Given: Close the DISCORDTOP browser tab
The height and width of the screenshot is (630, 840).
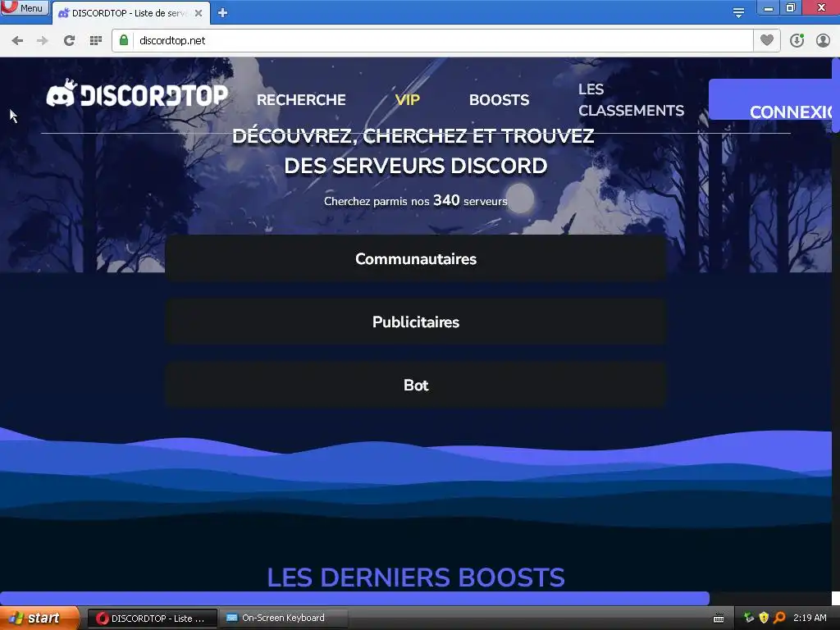Looking at the screenshot, I should [x=199, y=13].
